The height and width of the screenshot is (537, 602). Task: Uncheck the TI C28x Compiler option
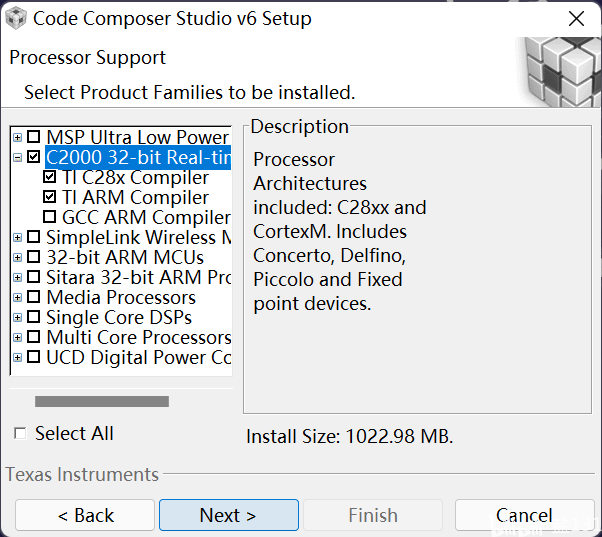[50, 177]
